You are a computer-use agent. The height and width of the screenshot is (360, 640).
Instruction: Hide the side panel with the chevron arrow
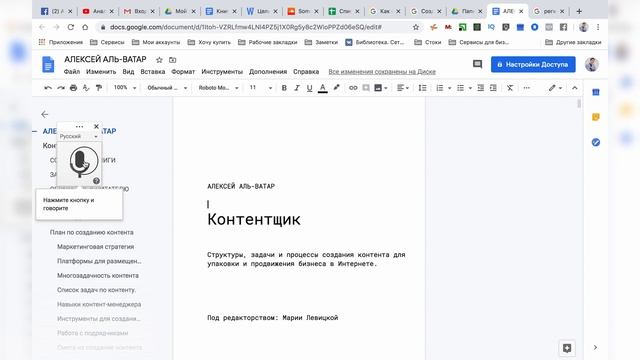595,347
